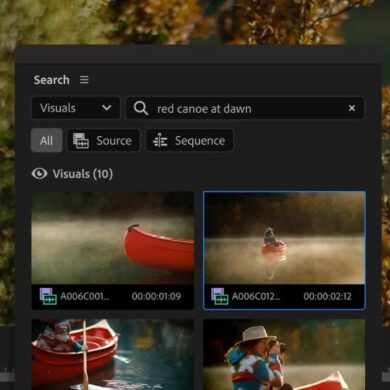
Task: Click the 00:00:02:12 timecode label
Action: click(x=327, y=296)
